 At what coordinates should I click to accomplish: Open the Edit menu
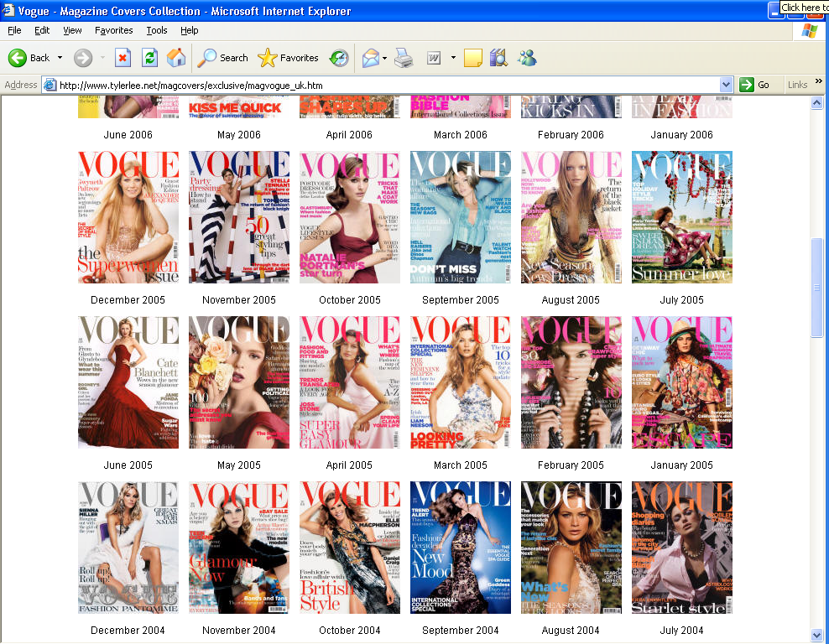click(42, 31)
